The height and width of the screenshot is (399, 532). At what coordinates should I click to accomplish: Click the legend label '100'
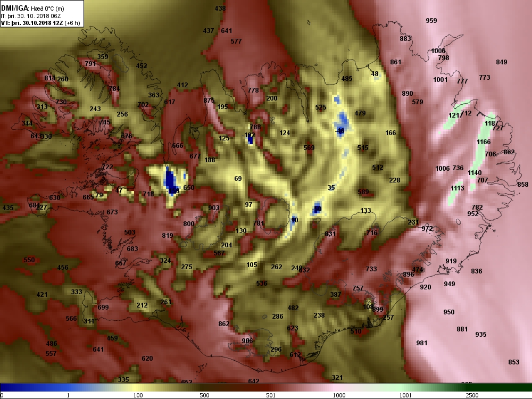(x=138, y=395)
